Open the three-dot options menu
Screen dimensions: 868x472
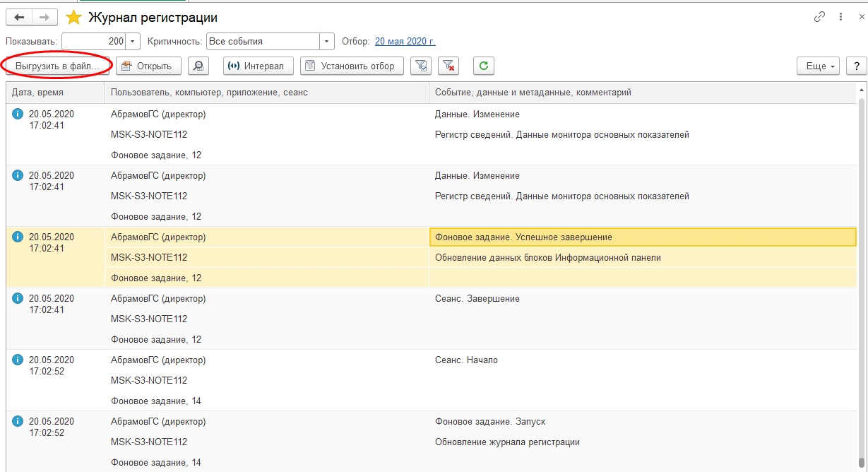tap(840, 17)
